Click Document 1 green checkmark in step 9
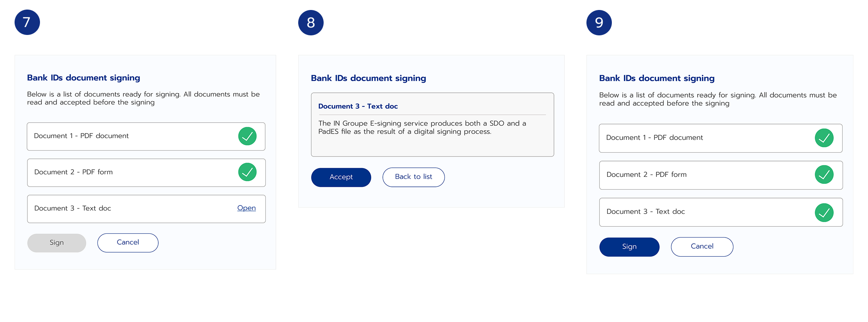 pos(824,138)
